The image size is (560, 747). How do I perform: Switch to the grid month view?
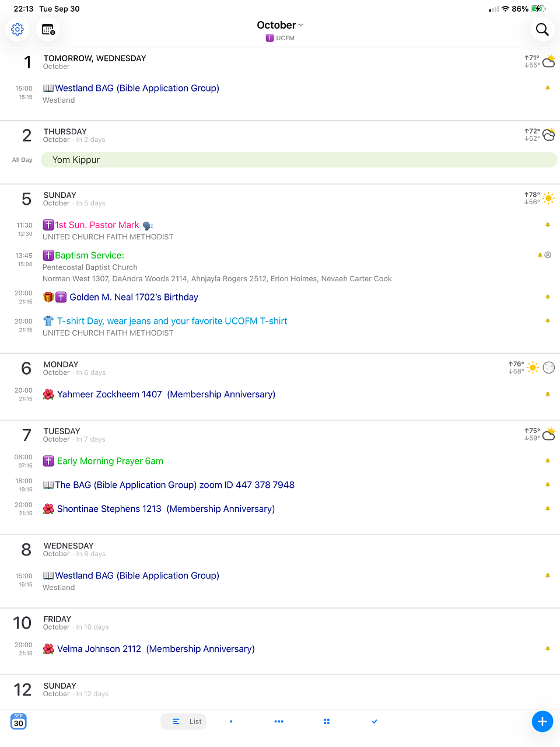point(327,721)
